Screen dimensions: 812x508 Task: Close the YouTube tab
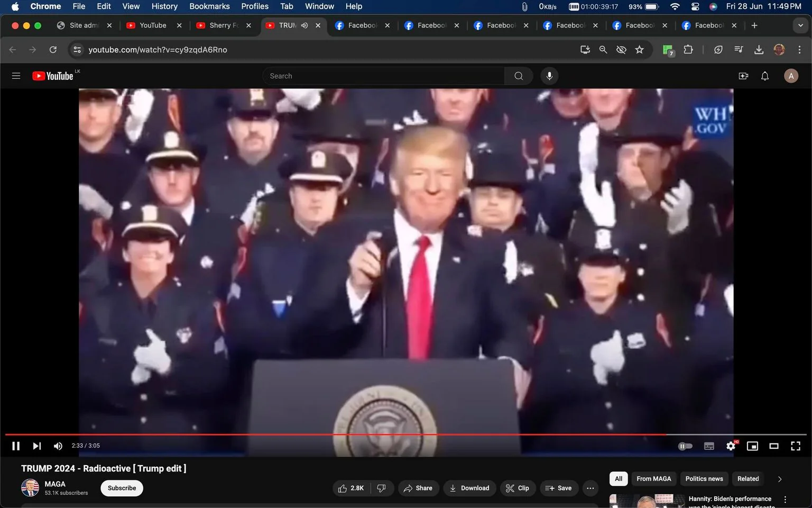pyautogui.click(x=179, y=25)
